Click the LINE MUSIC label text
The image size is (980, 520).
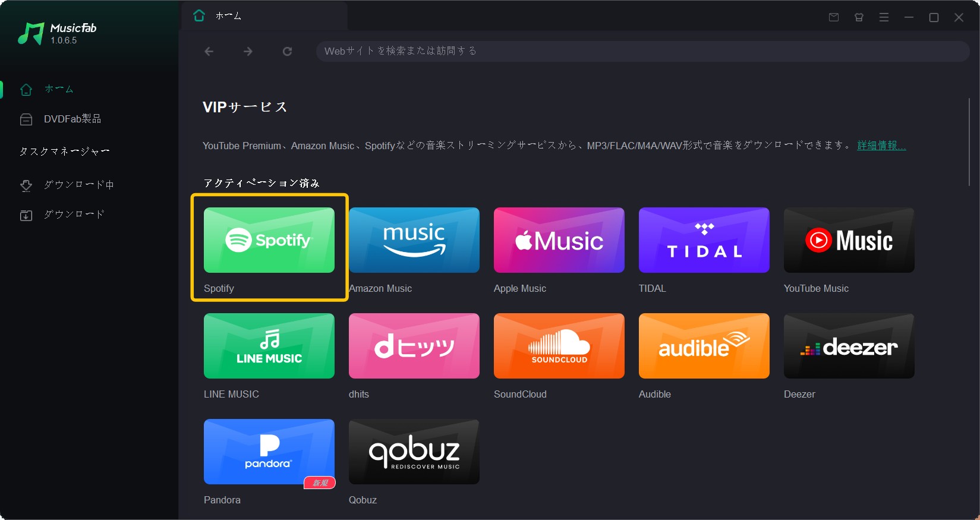point(231,394)
